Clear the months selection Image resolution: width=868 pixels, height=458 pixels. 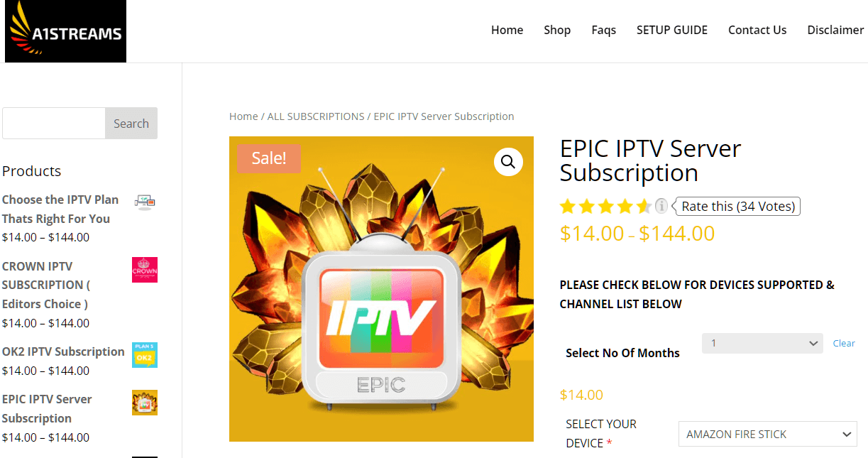pyautogui.click(x=844, y=343)
